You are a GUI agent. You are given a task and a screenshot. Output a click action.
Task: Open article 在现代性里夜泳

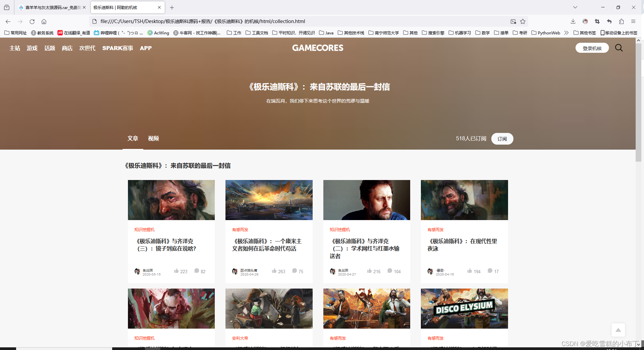(462, 245)
